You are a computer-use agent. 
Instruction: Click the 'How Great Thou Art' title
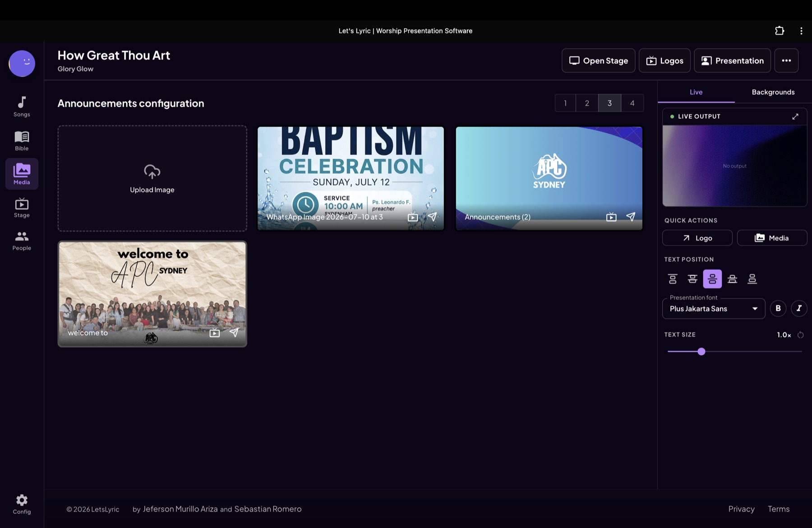tap(114, 55)
